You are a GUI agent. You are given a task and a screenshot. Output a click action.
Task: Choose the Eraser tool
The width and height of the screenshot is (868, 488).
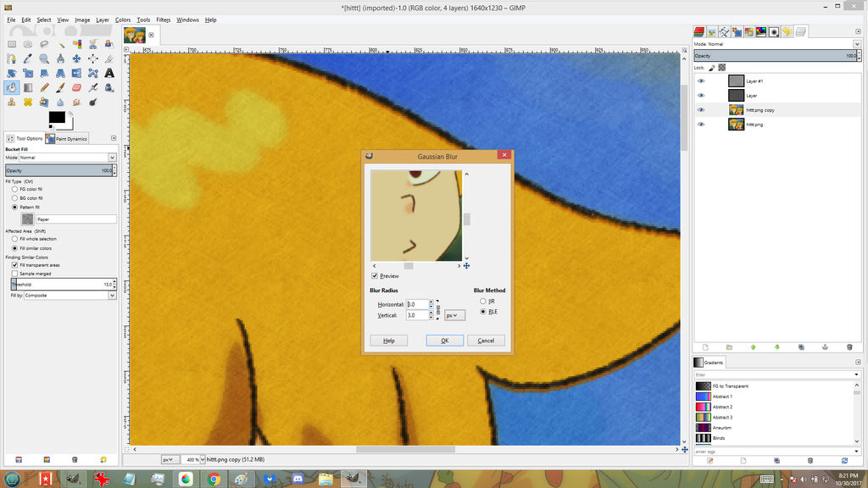coord(76,87)
